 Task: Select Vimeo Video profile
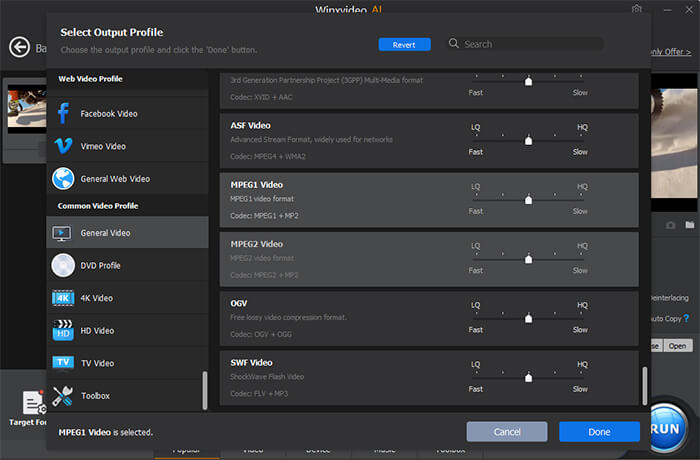(127, 146)
